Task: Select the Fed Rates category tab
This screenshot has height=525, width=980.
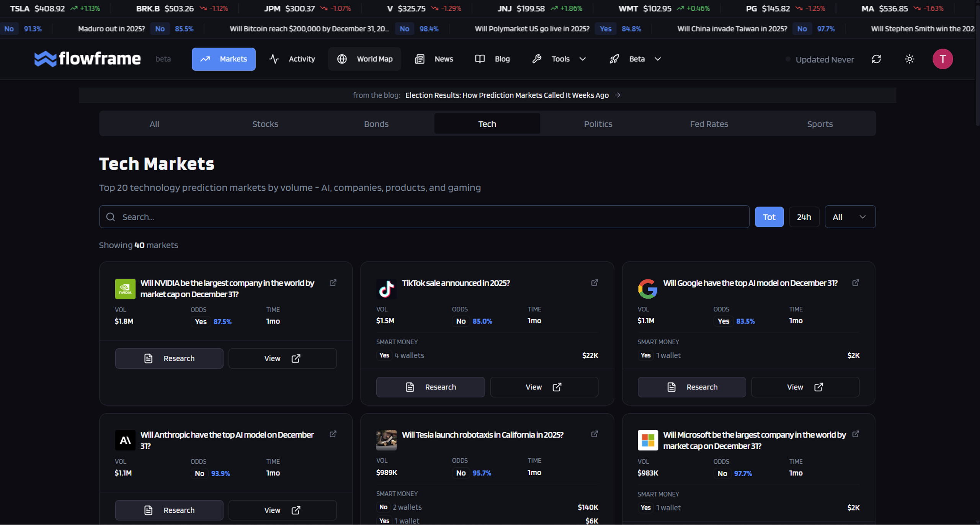Action: coord(709,124)
